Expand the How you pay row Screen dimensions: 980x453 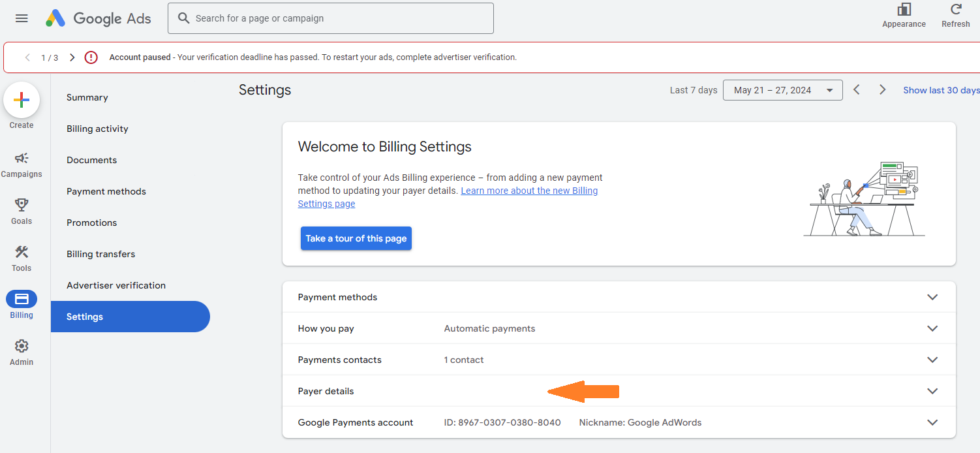click(x=619, y=328)
